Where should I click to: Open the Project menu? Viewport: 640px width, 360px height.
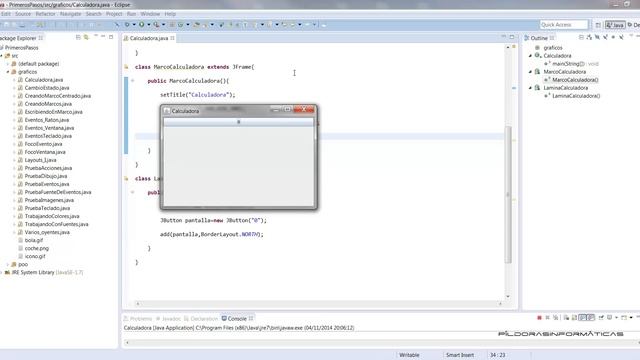coord(114,14)
